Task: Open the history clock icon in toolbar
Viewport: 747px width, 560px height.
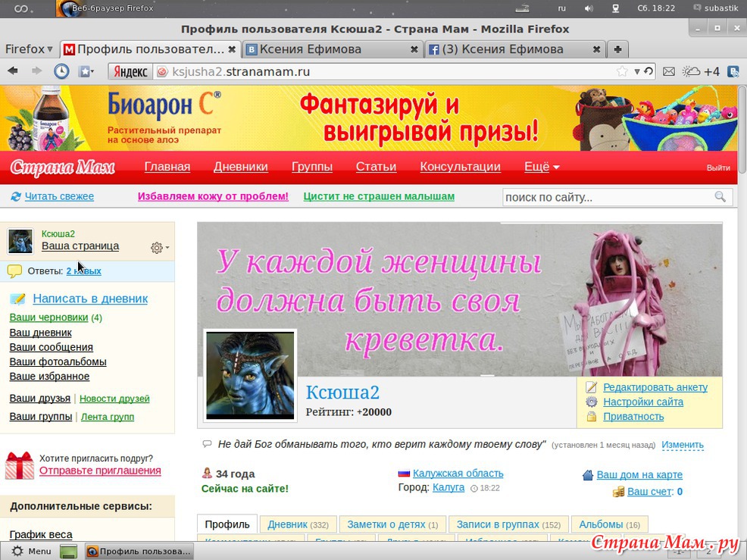Action: [x=61, y=71]
